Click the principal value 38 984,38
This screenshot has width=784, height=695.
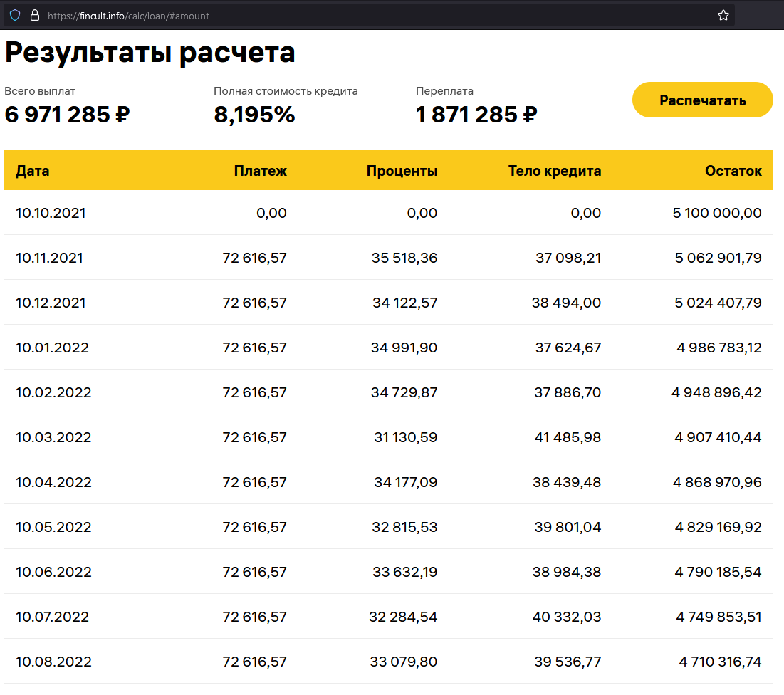567,572
